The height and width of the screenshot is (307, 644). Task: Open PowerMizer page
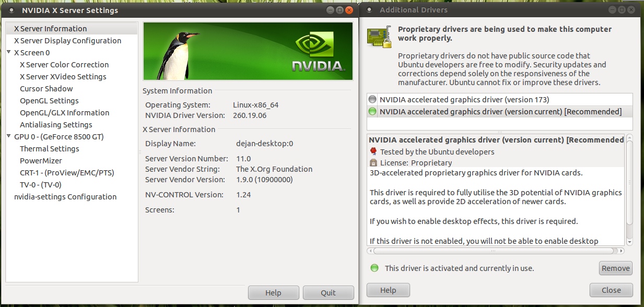click(41, 161)
